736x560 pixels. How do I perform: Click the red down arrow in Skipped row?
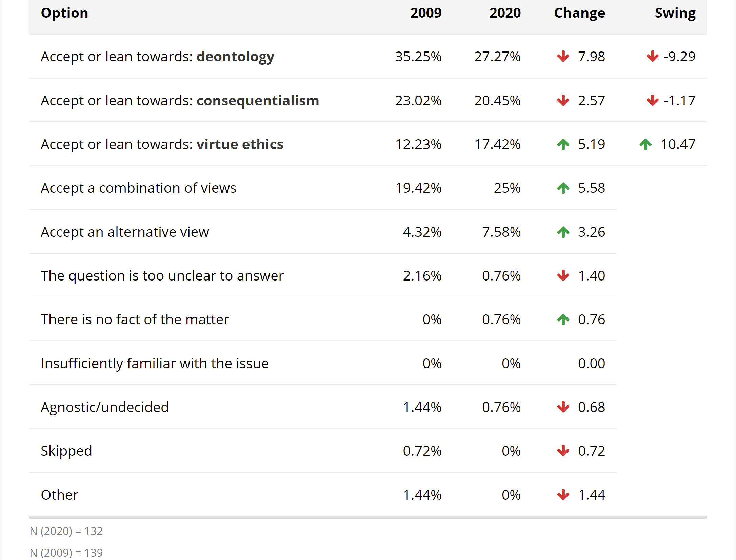pos(563,451)
